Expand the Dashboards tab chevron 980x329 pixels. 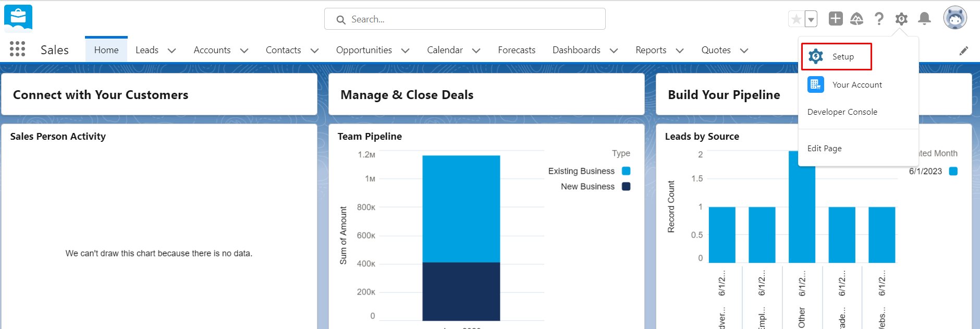click(x=614, y=51)
